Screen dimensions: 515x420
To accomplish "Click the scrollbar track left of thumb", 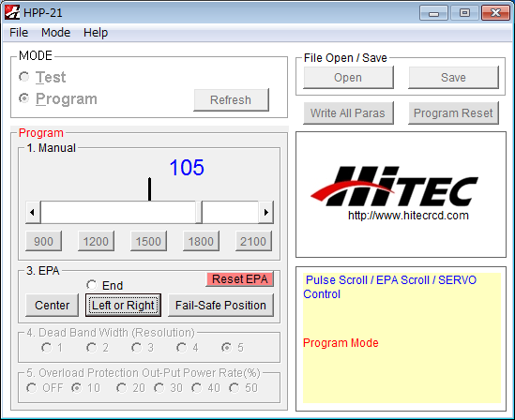I will pyautogui.click(x=118, y=212).
